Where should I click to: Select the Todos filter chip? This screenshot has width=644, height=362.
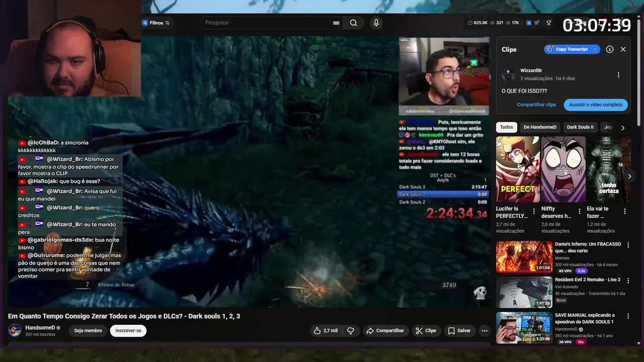tap(507, 127)
